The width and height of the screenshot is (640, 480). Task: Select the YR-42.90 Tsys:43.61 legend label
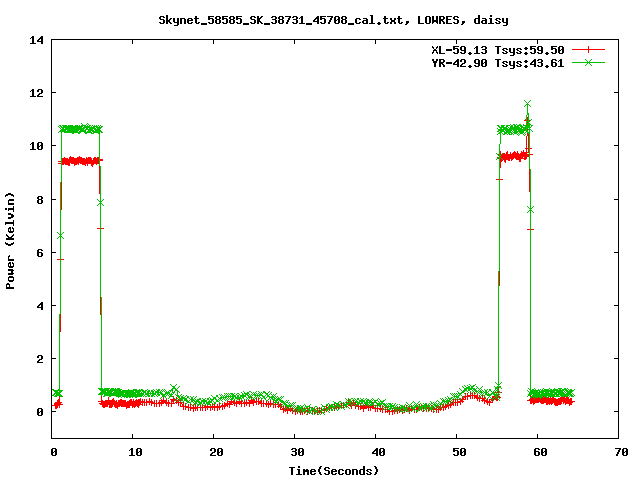click(x=498, y=63)
